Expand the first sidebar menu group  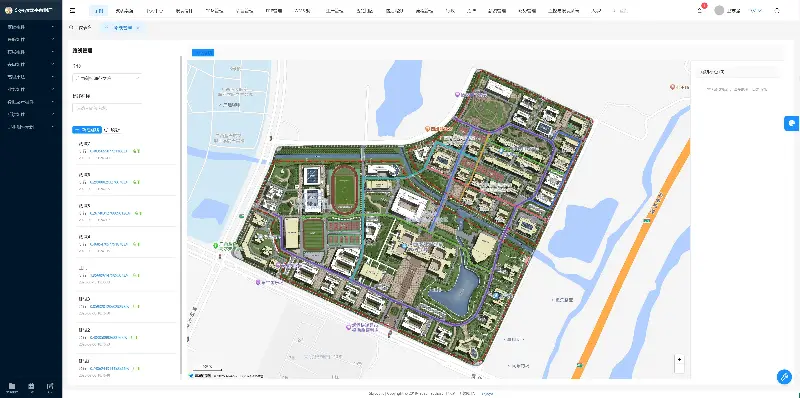tap(31, 27)
